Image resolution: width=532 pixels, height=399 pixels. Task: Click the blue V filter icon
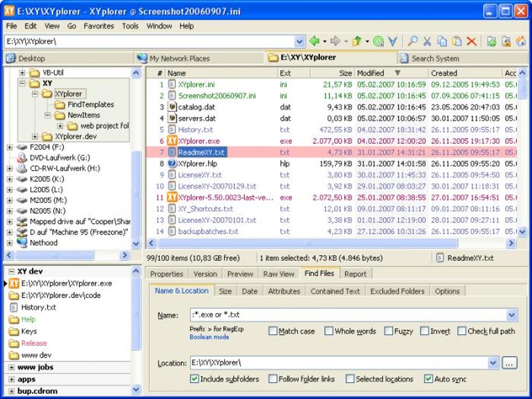tap(393, 41)
